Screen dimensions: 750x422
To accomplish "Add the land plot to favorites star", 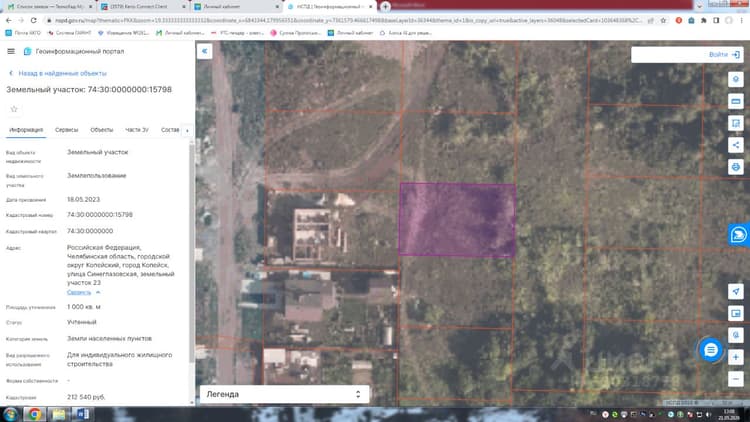I will tap(14, 109).
